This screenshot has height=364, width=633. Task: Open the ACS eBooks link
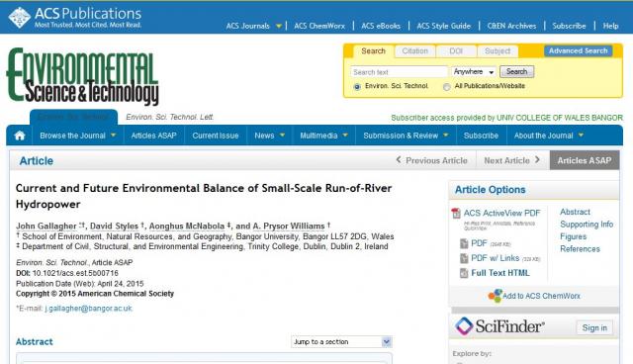point(381,26)
